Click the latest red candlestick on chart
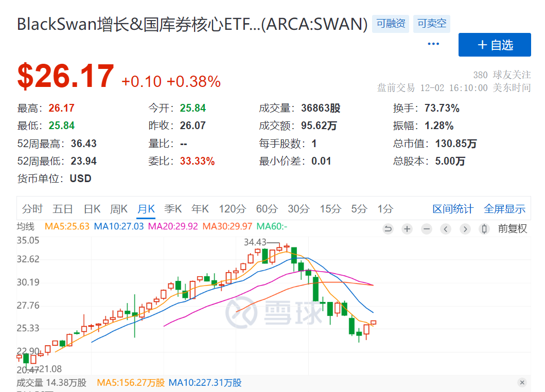 click(373, 323)
